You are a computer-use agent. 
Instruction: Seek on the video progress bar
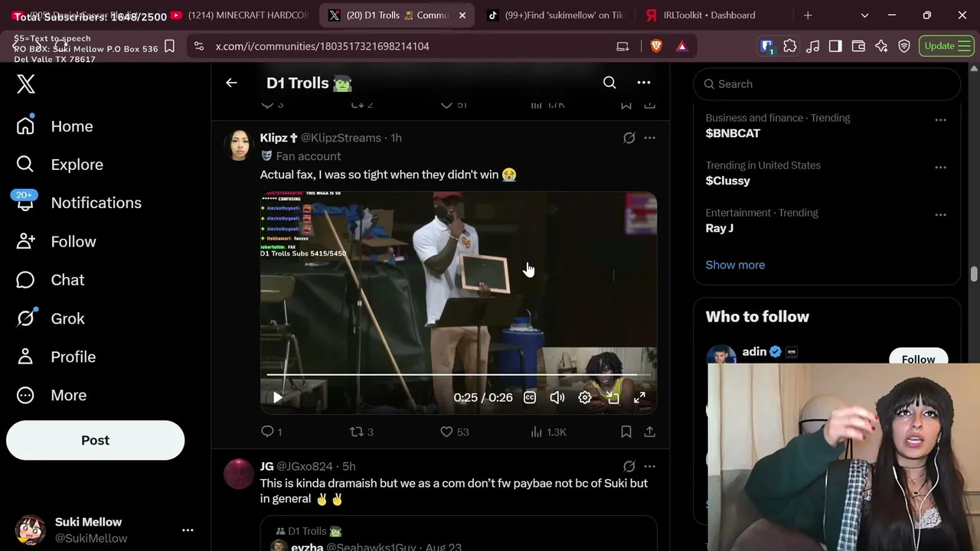(459, 375)
